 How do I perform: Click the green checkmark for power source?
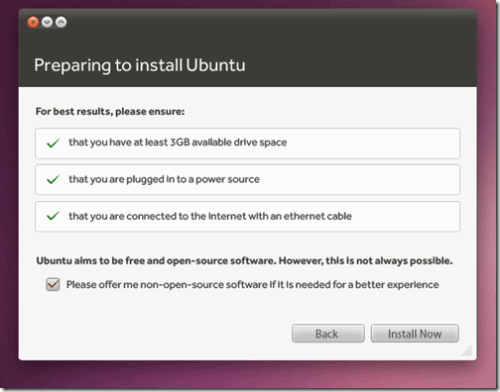coord(53,180)
